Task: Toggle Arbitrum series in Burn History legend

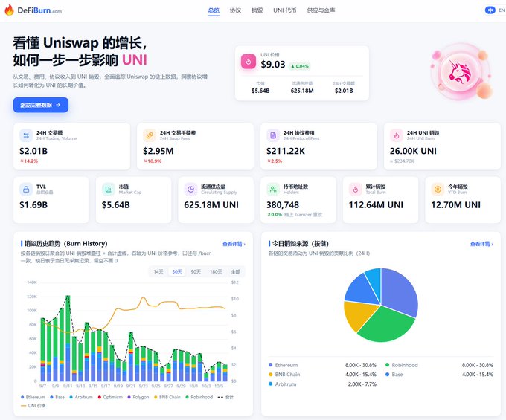Action: [x=81, y=397]
